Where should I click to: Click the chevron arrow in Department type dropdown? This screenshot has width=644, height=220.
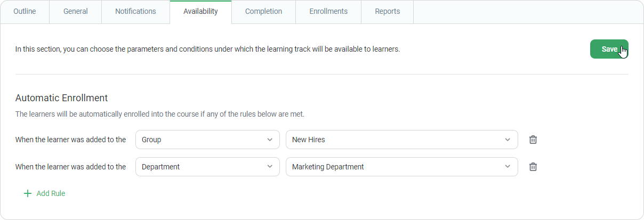(269, 167)
